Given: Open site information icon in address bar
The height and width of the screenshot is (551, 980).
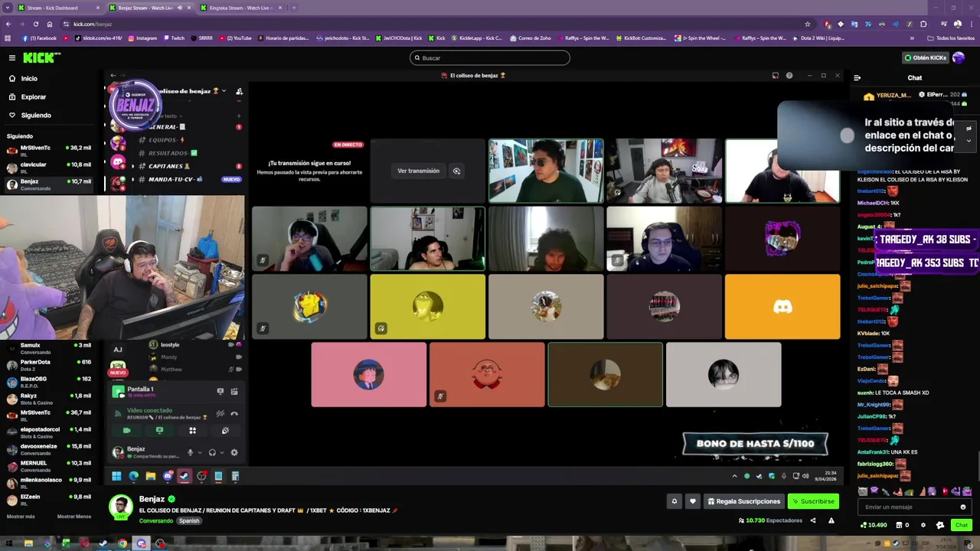Looking at the screenshot, I should 65,24.
